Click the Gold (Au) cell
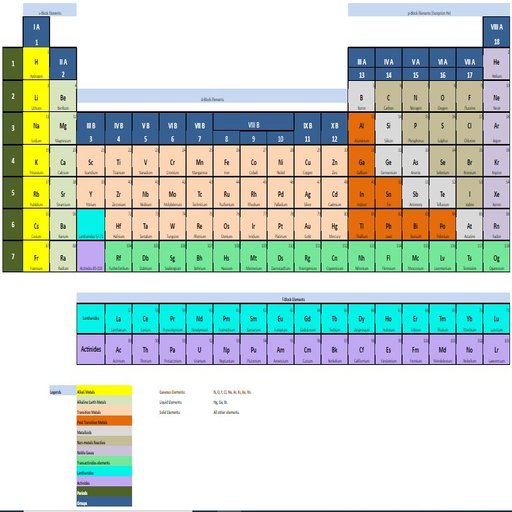This screenshot has width=512, height=512. tap(307, 224)
